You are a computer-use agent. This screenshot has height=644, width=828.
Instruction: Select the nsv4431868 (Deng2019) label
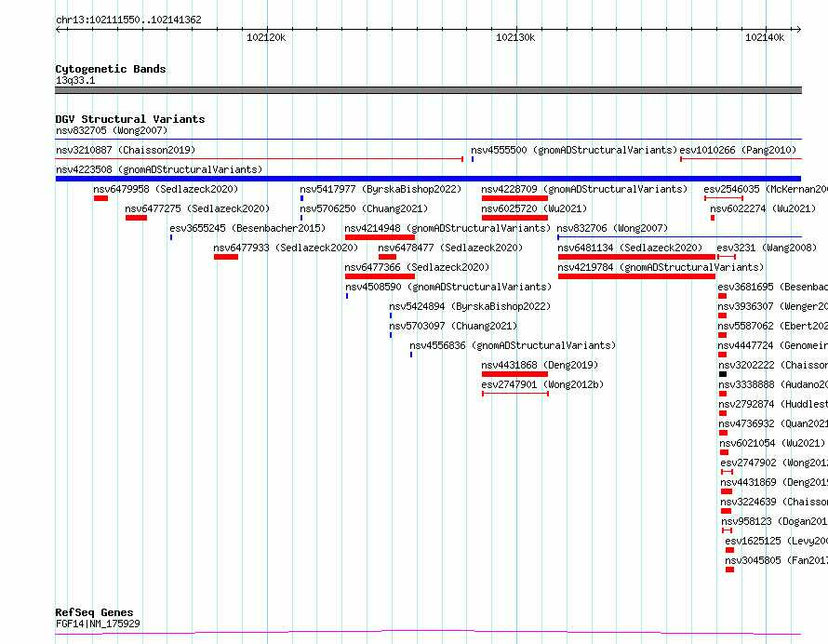pos(540,365)
